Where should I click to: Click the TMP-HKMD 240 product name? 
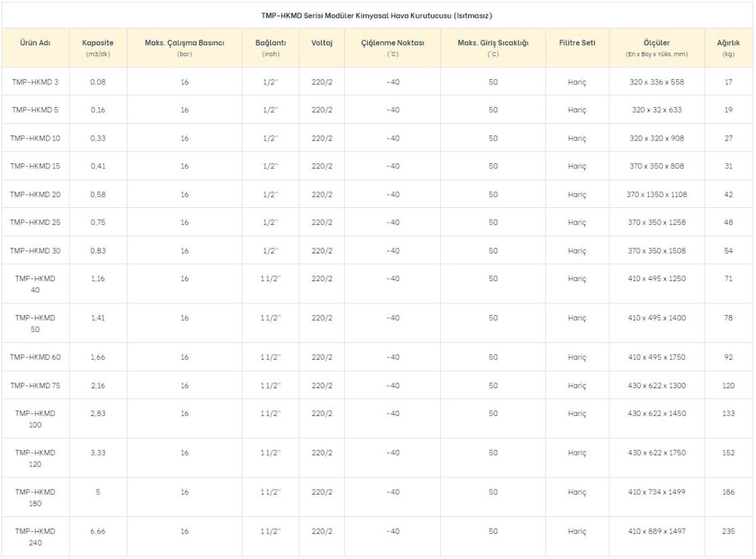pos(35,537)
